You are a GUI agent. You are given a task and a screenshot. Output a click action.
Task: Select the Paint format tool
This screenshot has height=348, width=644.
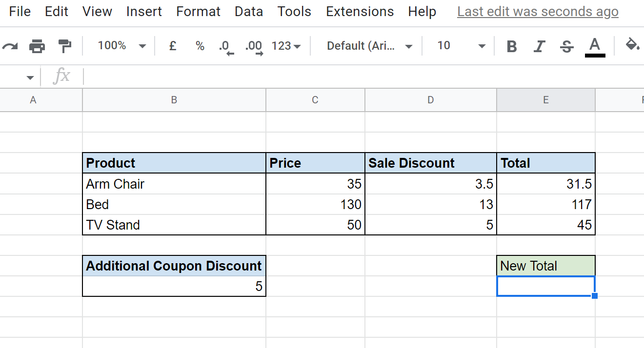(65, 45)
